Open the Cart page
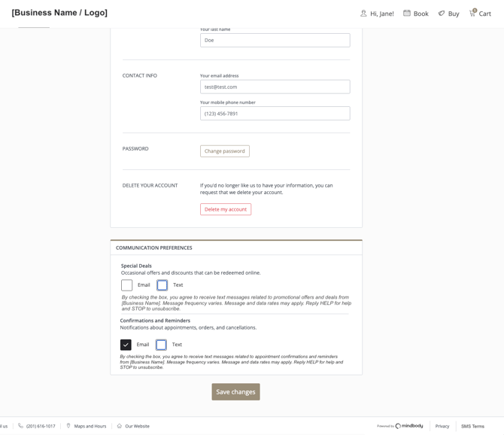 click(480, 14)
